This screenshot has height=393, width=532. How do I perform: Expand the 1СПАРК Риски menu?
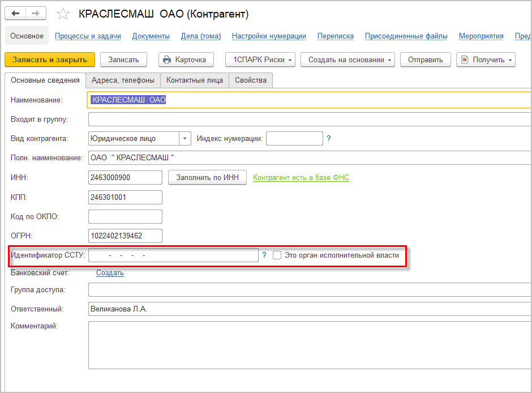260,59
